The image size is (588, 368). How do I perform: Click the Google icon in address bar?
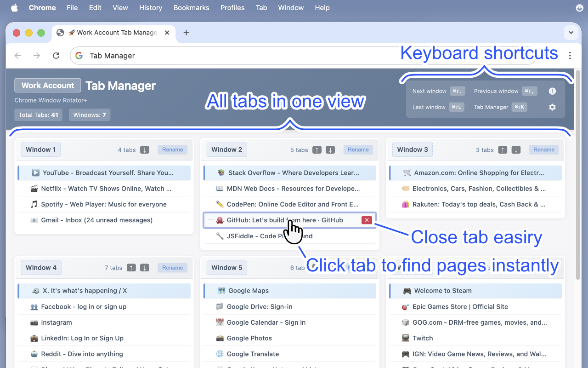79,56
